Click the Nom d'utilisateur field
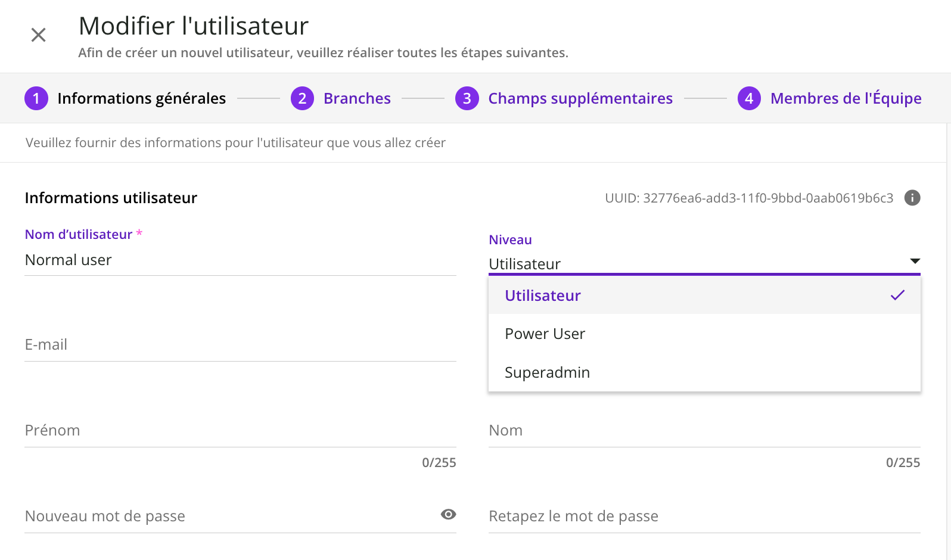 coord(240,260)
